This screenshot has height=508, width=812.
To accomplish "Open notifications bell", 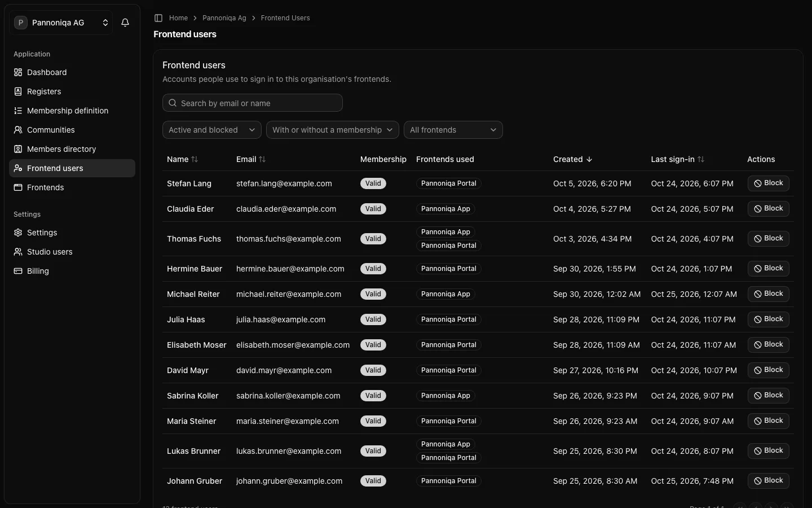I will pos(125,23).
